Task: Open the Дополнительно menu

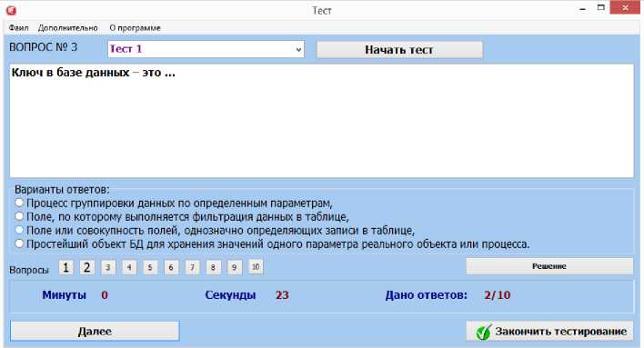Action: point(68,28)
